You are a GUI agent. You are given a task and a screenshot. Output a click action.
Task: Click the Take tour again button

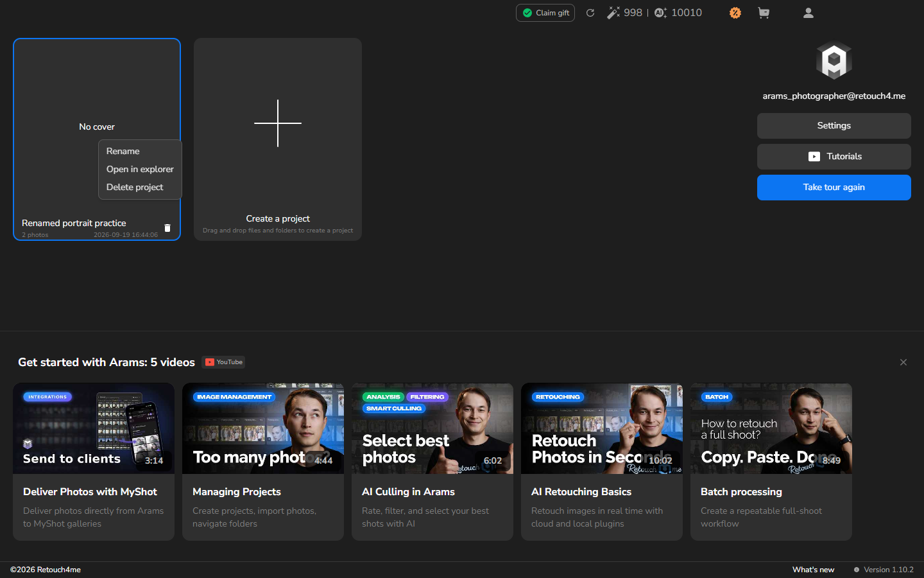(834, 188)
